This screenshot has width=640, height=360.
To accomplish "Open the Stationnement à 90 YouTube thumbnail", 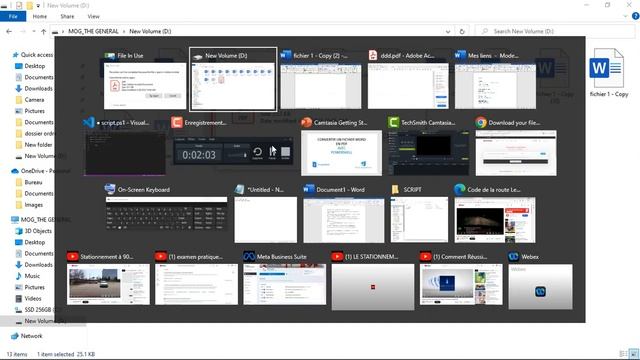I will 108,284.
